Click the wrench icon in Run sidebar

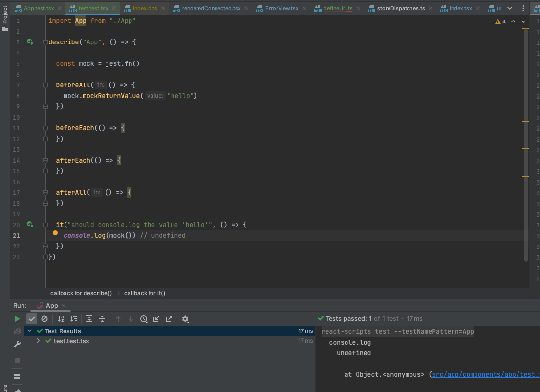click(18, 344)
